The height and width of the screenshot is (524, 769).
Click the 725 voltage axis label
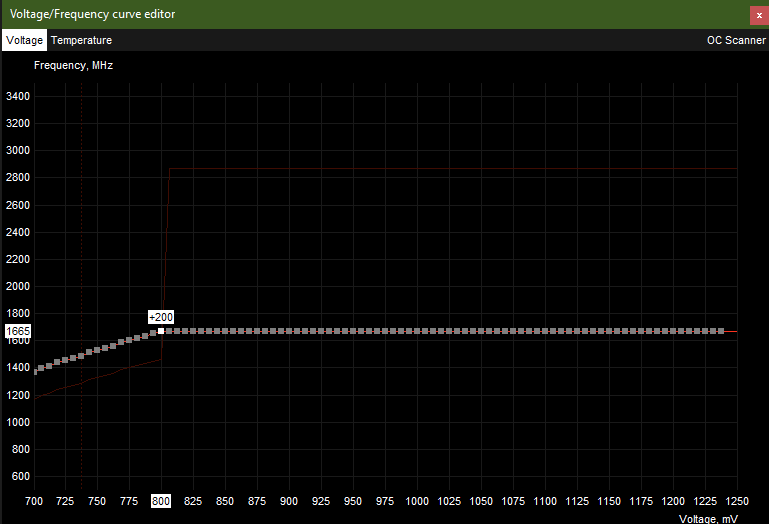[65, 501]
